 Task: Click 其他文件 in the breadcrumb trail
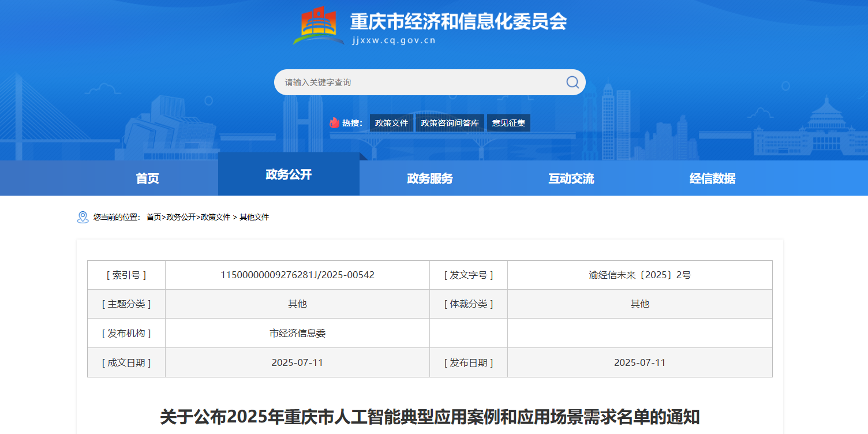254,217
